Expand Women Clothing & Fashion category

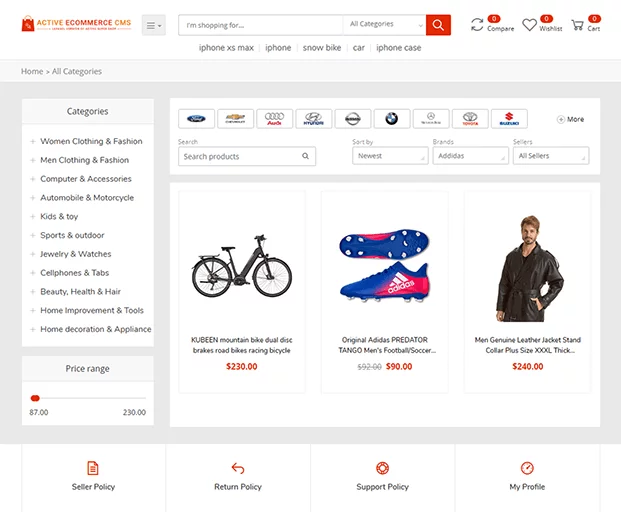click(33, 142)
